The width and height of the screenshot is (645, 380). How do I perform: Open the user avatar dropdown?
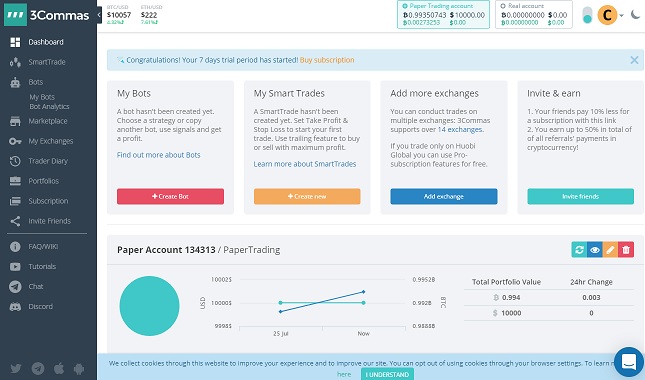click(x=610, y=15)
